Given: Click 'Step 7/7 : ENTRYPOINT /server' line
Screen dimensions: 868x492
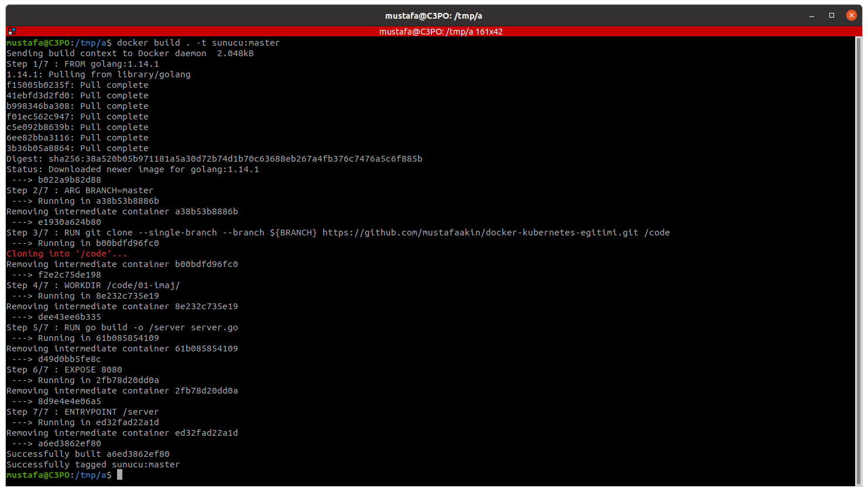Looking at the screenshot, I should point(83,412).
